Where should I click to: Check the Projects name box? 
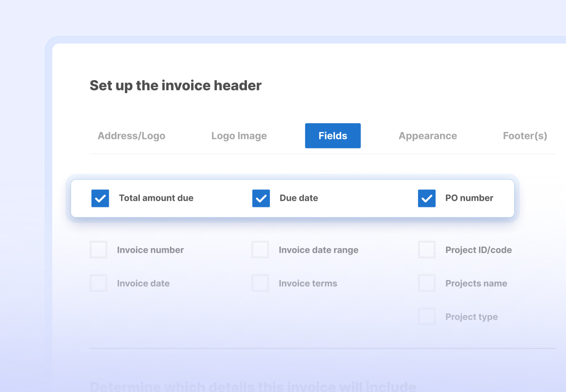click(427, 283)
